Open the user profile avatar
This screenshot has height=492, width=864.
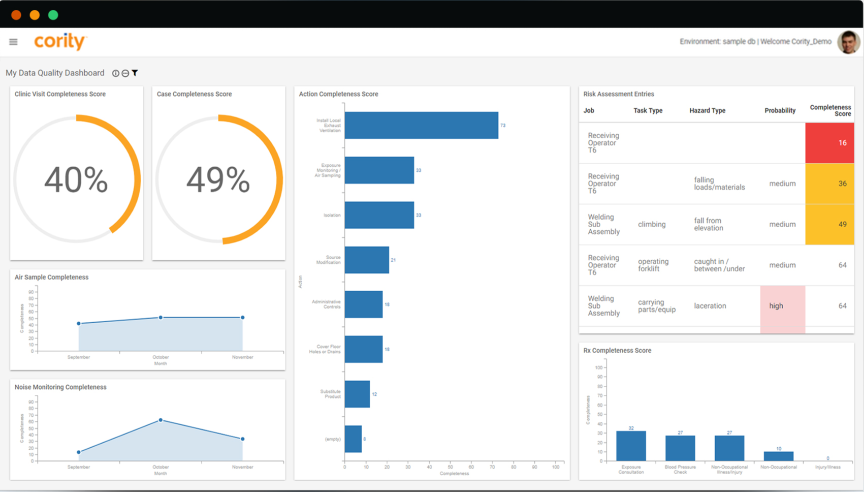point(848,42)
